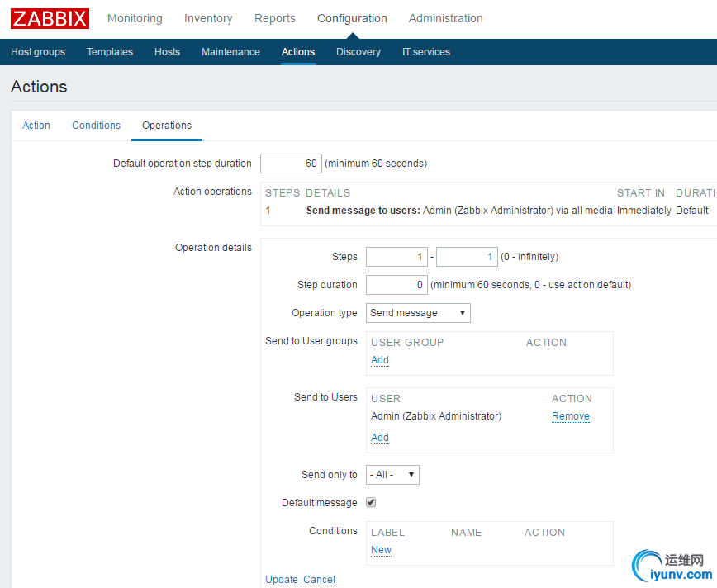The width and height of the screenshot is (717, 588).
Task: Open the Monitoring menu
Action: coord(135,18)
